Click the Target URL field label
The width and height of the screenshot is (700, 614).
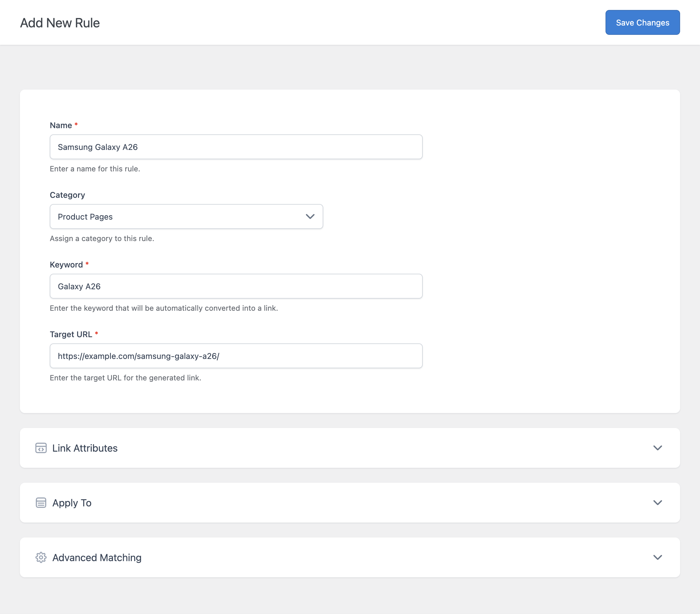click(71, 334)
